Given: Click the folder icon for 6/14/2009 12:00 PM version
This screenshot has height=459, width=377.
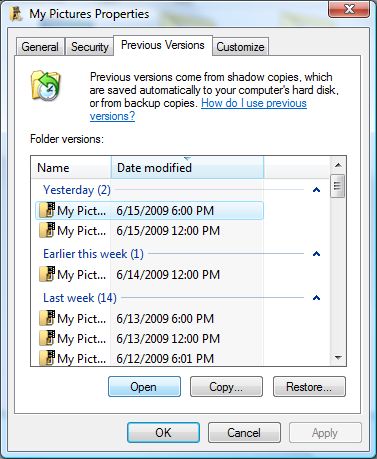Looking at the screenshot, I should (47, 274).
